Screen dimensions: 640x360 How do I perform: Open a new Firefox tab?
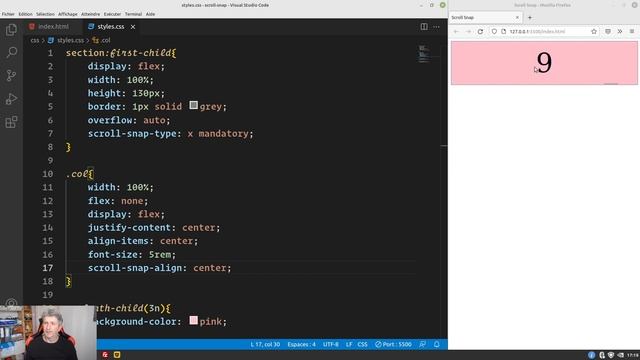point(530,18)
